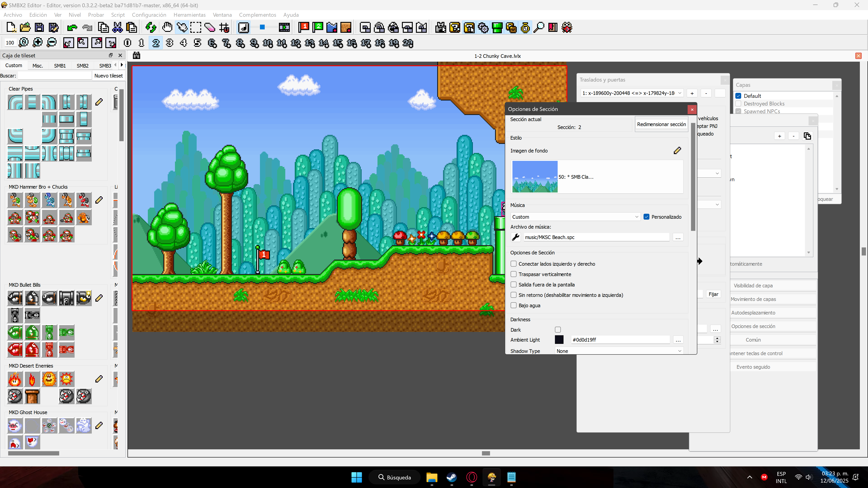
Task: Select the Eraser tool in toolbar
Action: [210, 28]
